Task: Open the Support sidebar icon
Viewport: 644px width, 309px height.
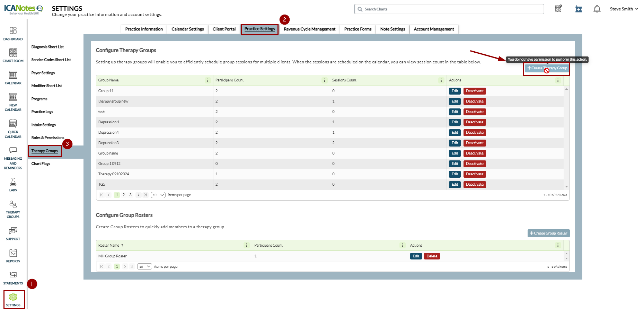Action: (x=13, y=233)
